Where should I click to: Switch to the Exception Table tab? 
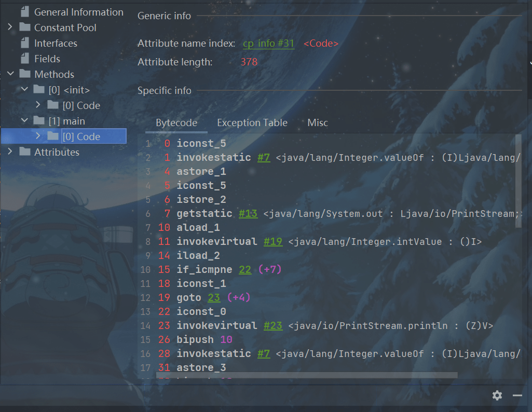tap(252, 123)
